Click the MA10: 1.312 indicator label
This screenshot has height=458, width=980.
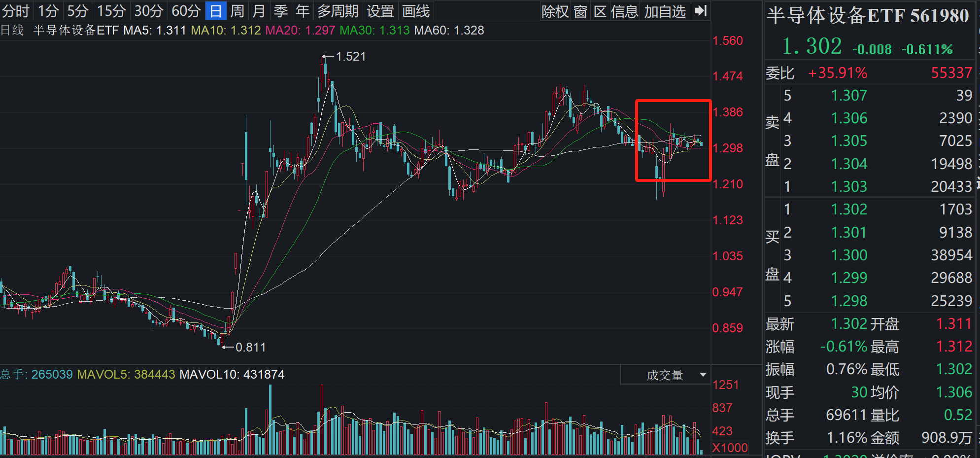click(226, 30)
